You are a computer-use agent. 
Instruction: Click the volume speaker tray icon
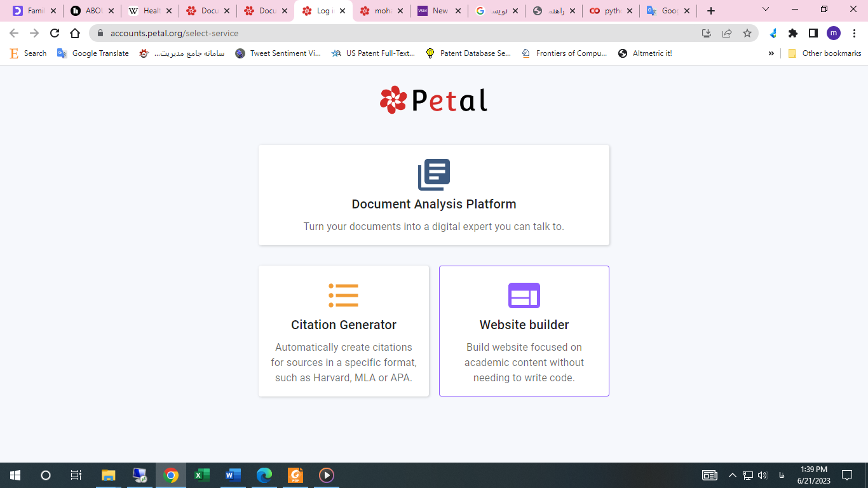[763, 475]
